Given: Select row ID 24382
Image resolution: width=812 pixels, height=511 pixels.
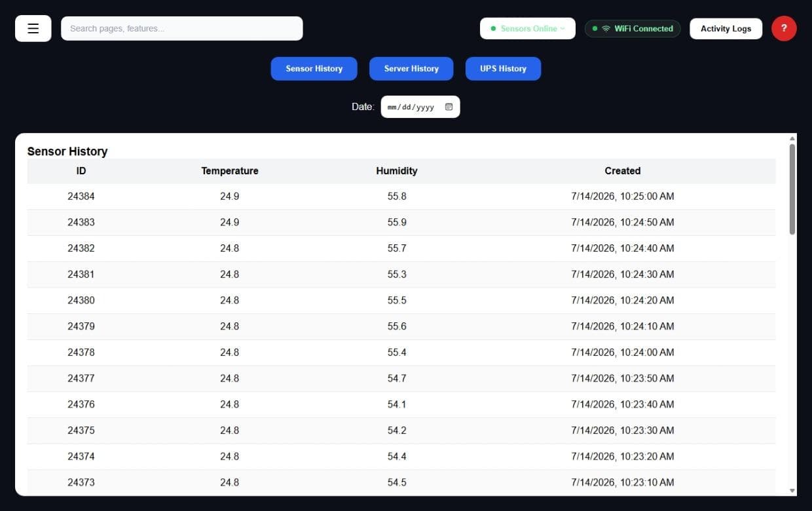Looking at the screenshot, I should [x=401, y=248].
